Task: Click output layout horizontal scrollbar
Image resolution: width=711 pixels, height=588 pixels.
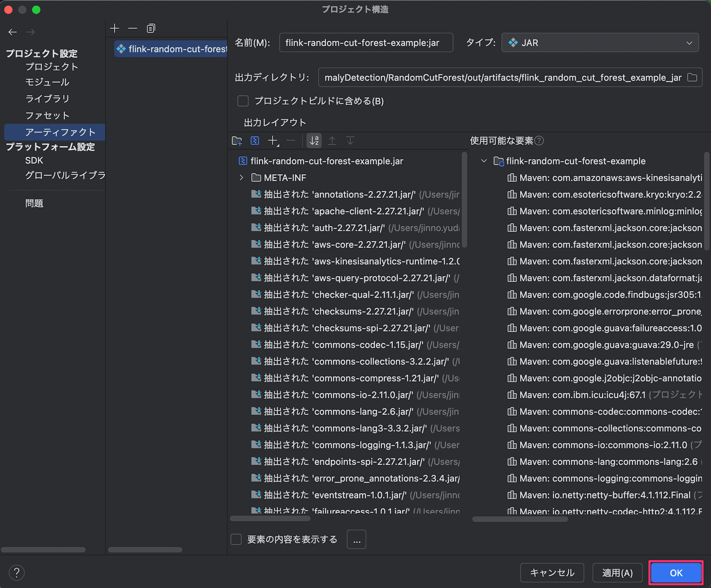Action: [x=270, y=518]
